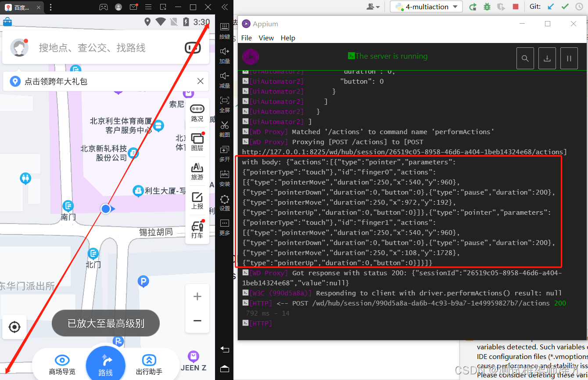This screenshot has height=380, width=588.
Task: Open the emulator user account icon
Action: pos(118,7)
